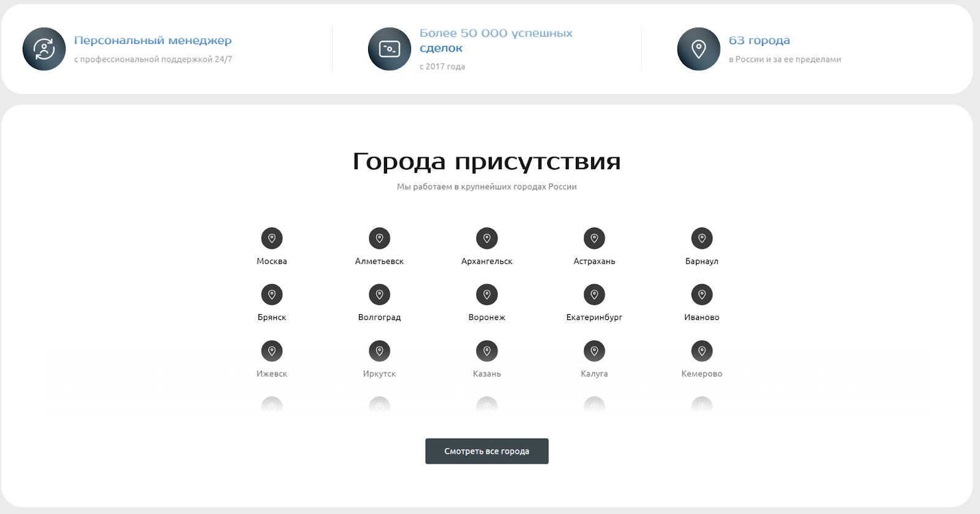Choose the Екатеринбург city label
This screenshot has width=980, height=514.
click(595, 317)
